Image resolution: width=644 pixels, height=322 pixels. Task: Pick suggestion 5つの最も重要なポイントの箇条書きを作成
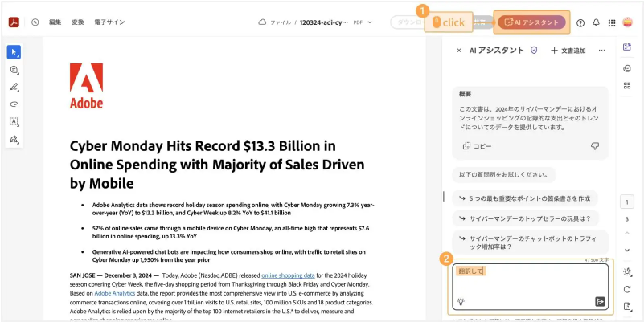pyautogui.click(x=525, y=198)
